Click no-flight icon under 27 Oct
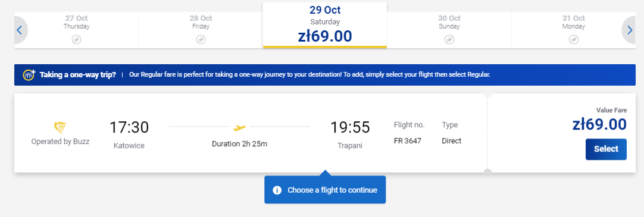The image size is (644, 217). click(76, 39)
